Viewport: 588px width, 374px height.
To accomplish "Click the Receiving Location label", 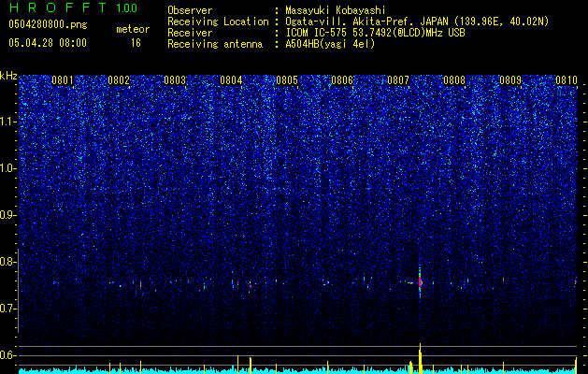I will [218, 22].
